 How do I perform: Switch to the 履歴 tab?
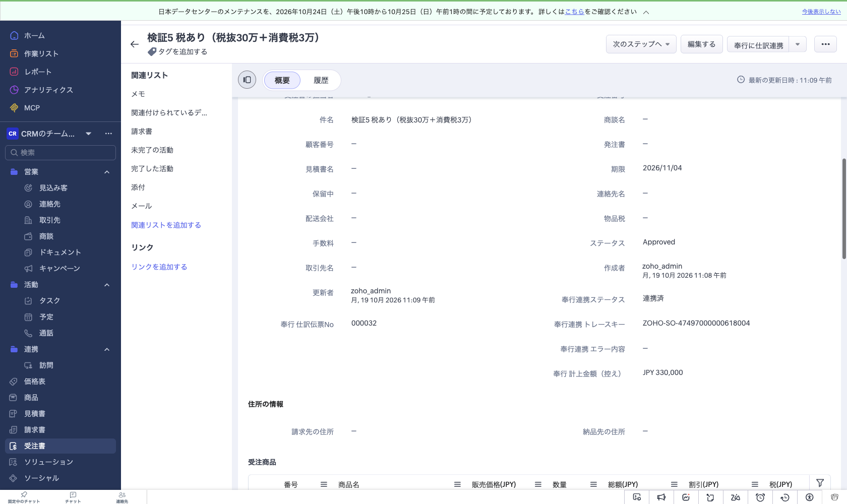coord(321,80)
